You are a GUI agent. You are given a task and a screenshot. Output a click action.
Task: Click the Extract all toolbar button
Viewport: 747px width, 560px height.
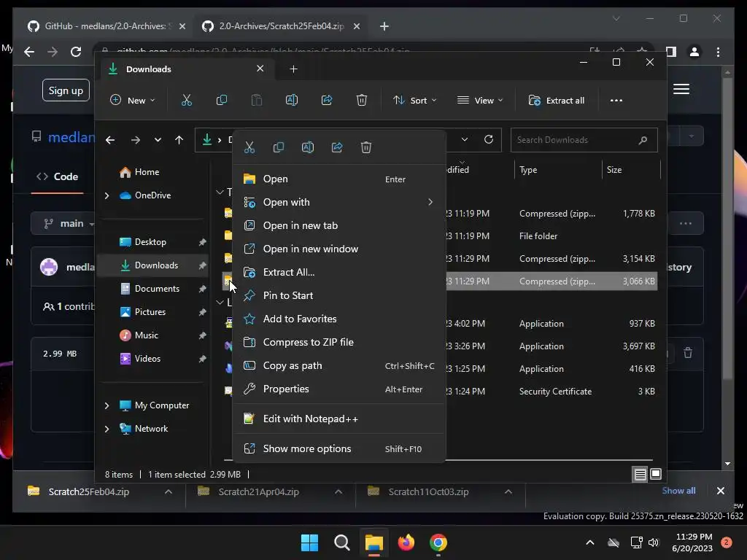click(557, 101)
